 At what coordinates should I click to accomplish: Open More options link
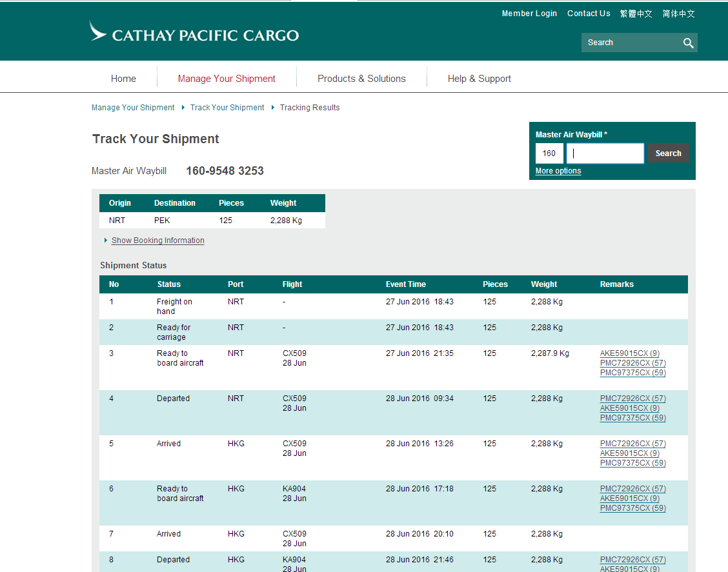coord(558,171)
